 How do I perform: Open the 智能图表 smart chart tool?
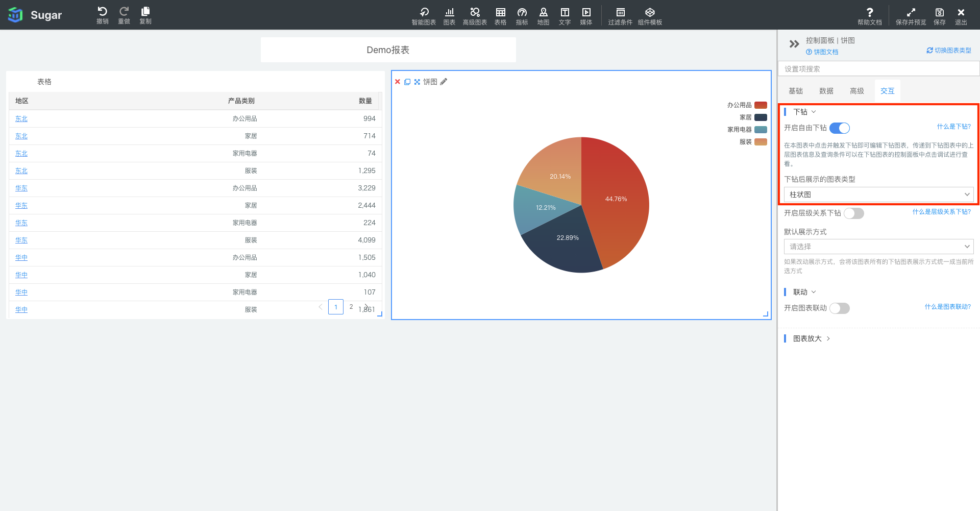coord(424,12)
